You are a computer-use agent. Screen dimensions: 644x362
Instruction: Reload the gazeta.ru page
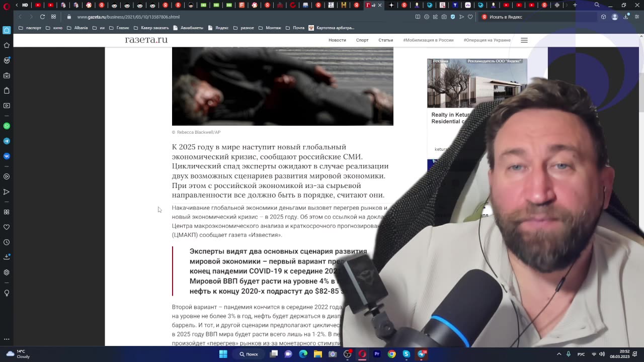(42, 17)
